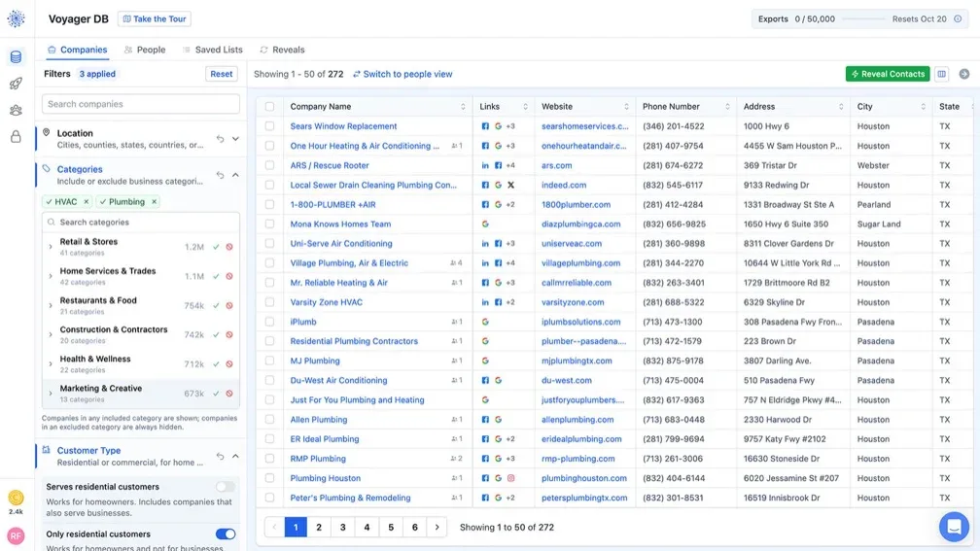The width and height of the screenshot is (980, 551).
Task: Click the Take the Tour button
Action: [155, 18]
